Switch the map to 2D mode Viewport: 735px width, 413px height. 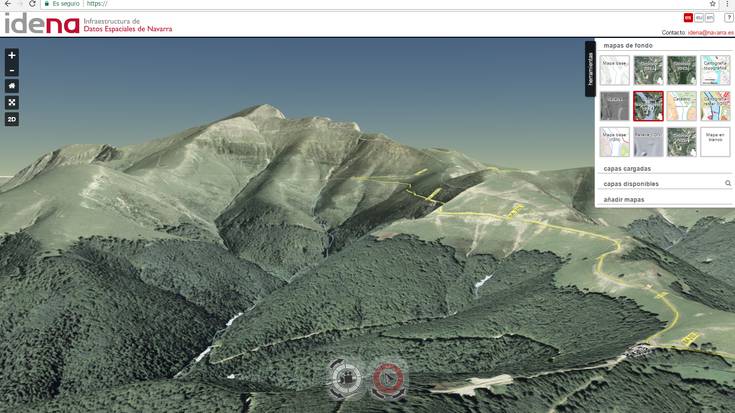pyautogui.click(x=12, y=119)
